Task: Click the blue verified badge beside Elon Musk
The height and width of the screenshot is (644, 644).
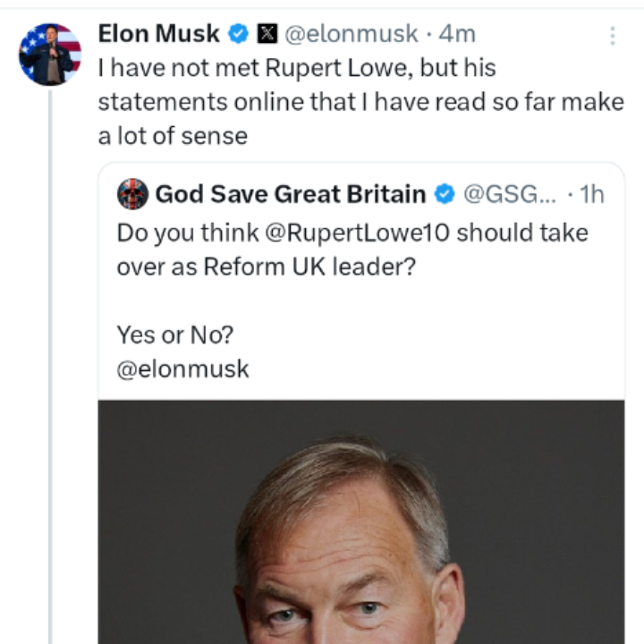Action: click(x=239, y=35)
